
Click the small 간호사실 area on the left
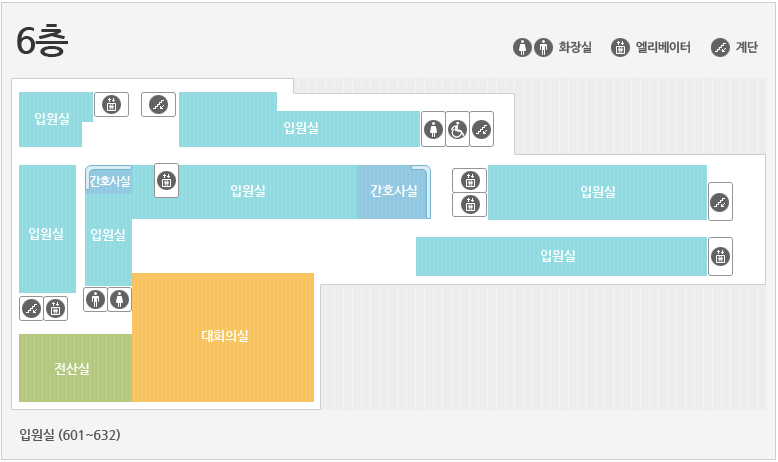coord(109,180)
